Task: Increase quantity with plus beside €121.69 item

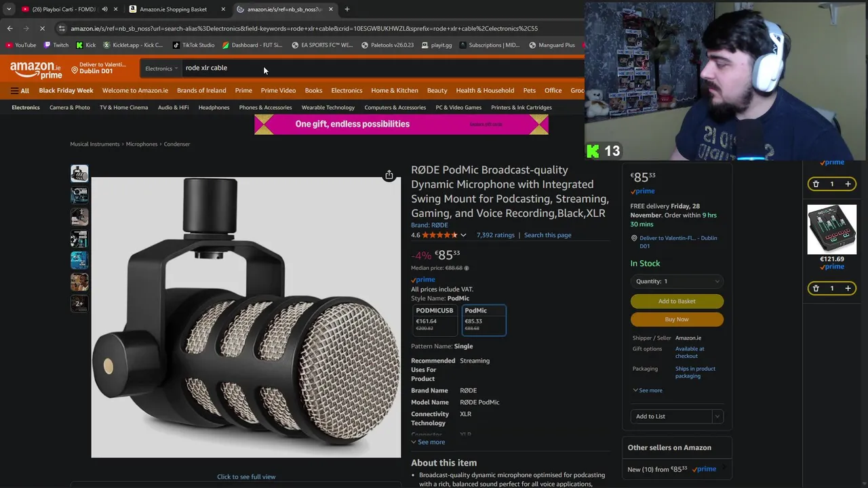Action: click(x=848, y=288)
